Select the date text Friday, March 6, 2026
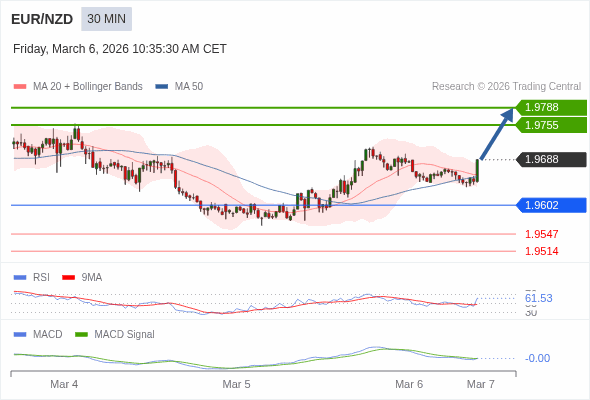 (71, 49)
